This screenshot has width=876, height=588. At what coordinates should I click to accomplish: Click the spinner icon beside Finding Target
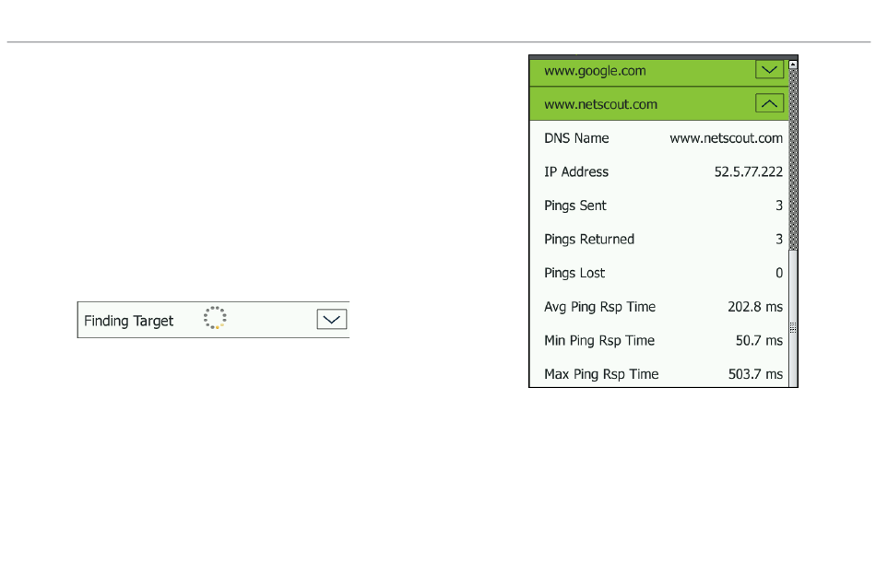(215, 318)
